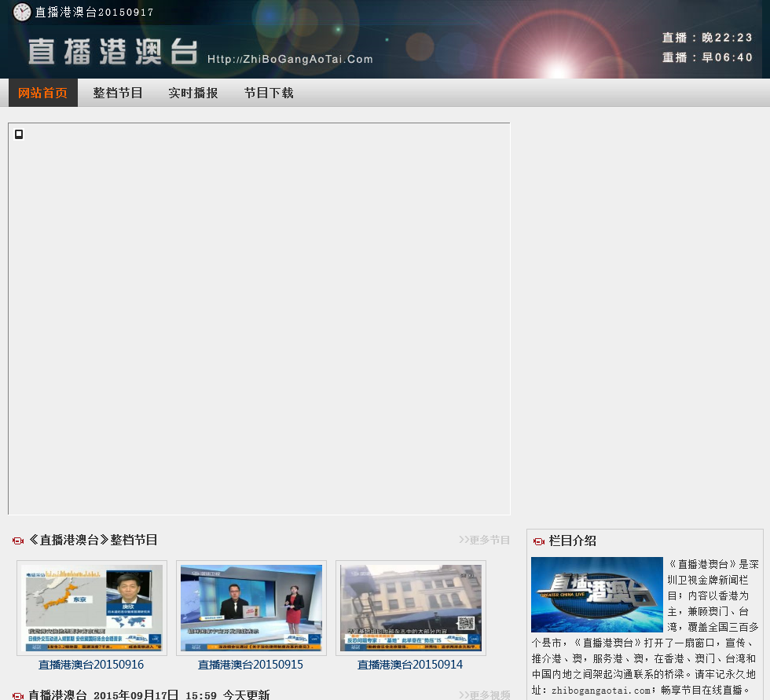
Task: Click the 栏目介绍 heading
Action: click(573, 541)
